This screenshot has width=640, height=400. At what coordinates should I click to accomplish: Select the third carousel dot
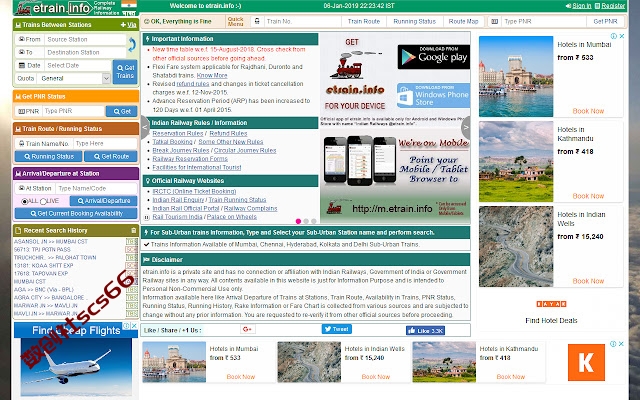313,221
